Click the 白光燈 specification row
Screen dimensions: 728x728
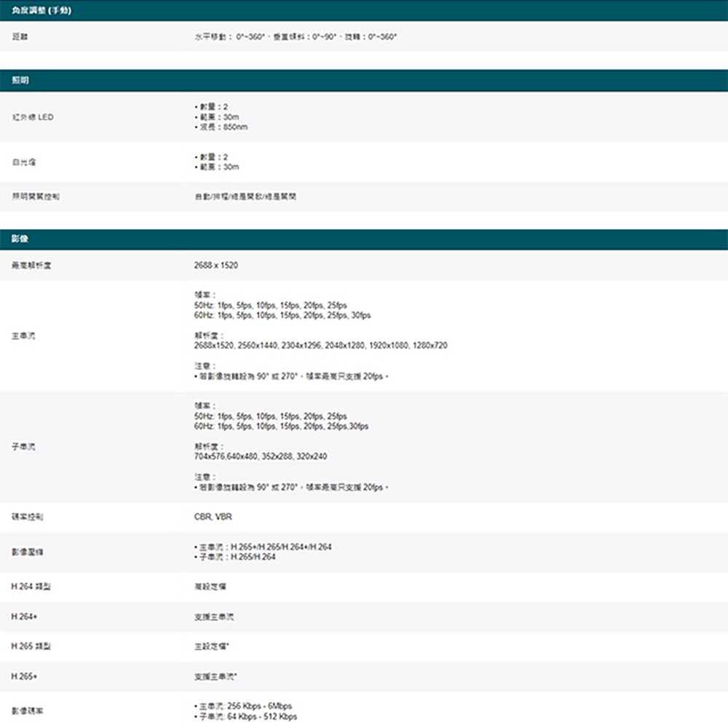18,161
